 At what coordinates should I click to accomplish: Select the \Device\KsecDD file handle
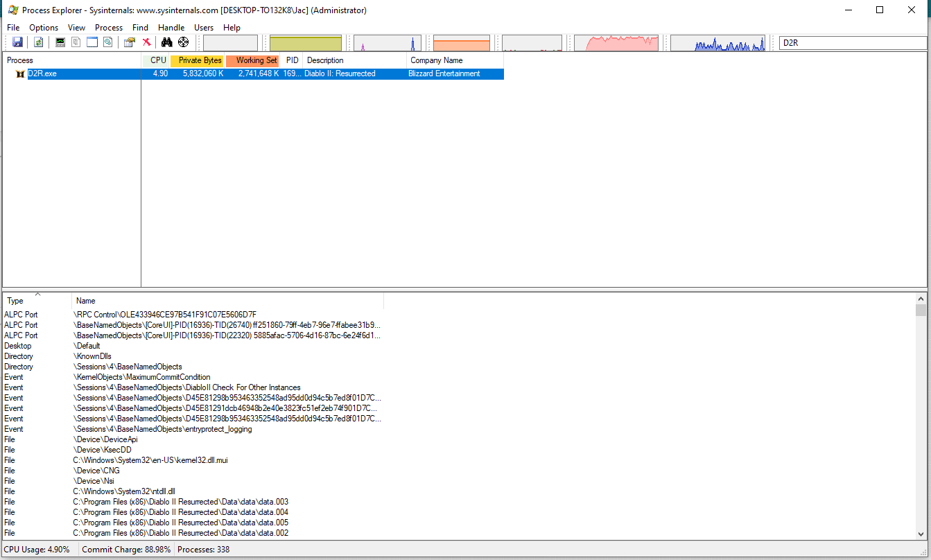(103, 450)
